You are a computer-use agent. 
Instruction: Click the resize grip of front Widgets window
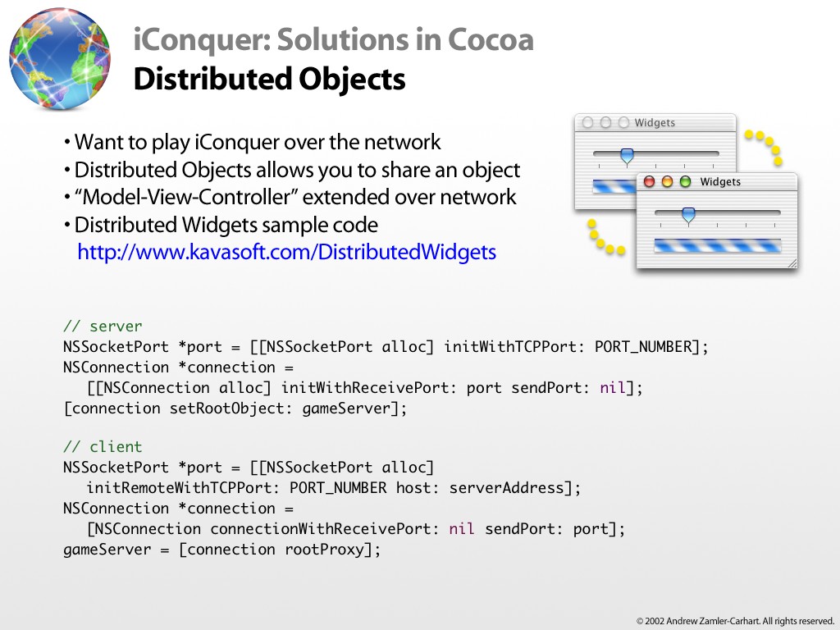(792, 264)
